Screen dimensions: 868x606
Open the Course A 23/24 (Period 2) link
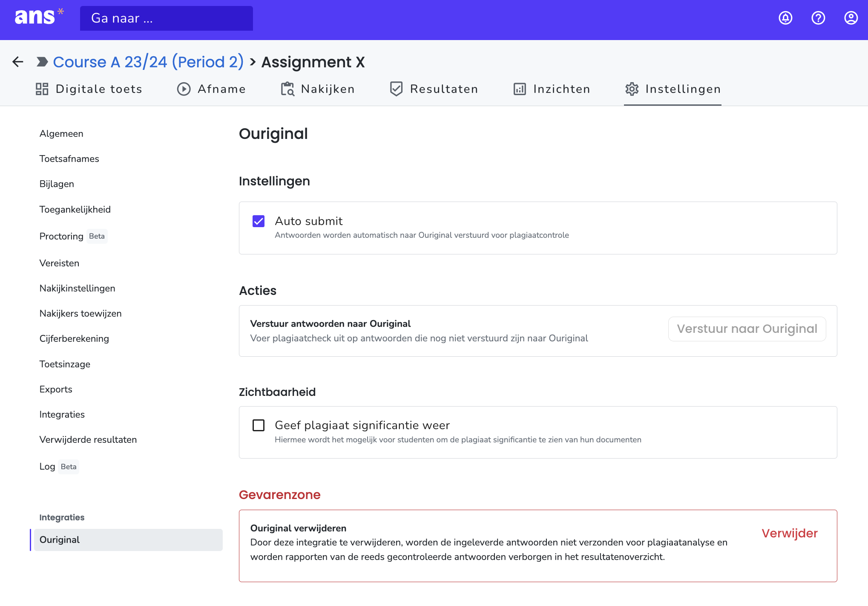pos(148,62)
